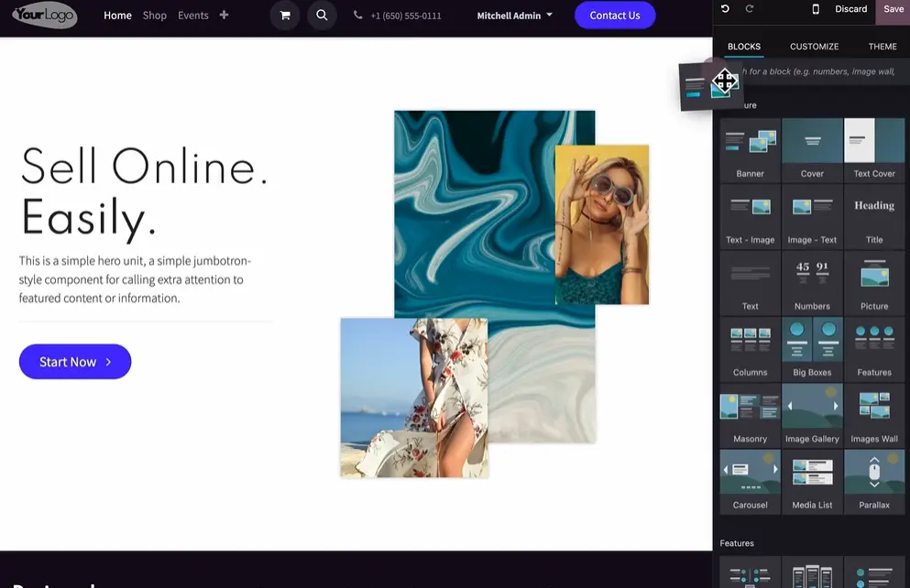Select the Banner block
This screenshot has width=910, height=588.
coord(750,148)
